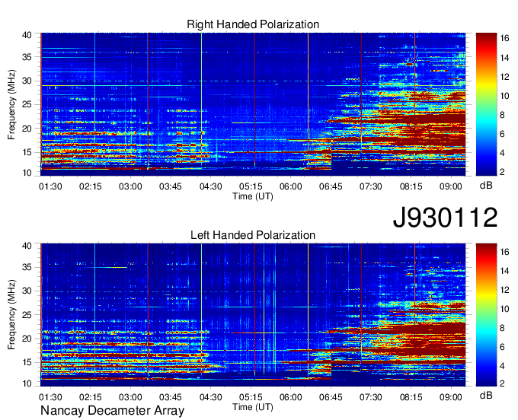This screenshot has height=420, width=518.
Task: Click the Right Handed spectrogram image
Action: click(x=253, y=104)
